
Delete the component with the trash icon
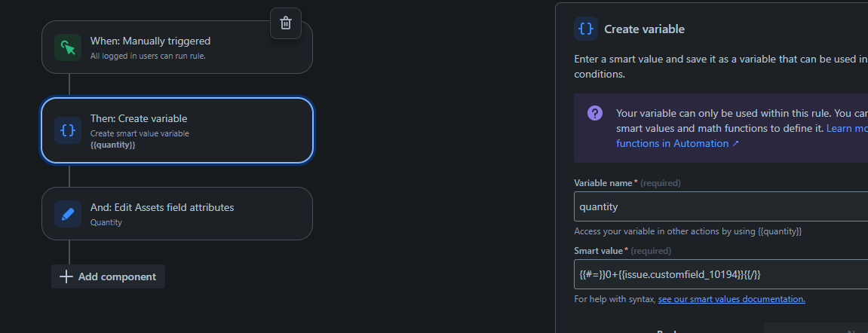click(286, 23)
